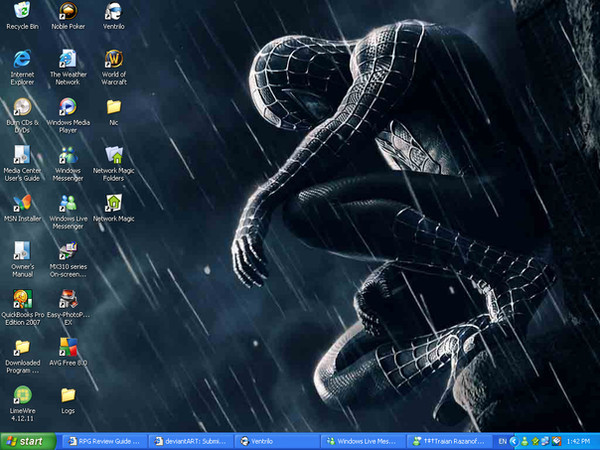Switch to deviantART taskbar window
The height and width of the screenshot is (450, 600).
[191, 441]
